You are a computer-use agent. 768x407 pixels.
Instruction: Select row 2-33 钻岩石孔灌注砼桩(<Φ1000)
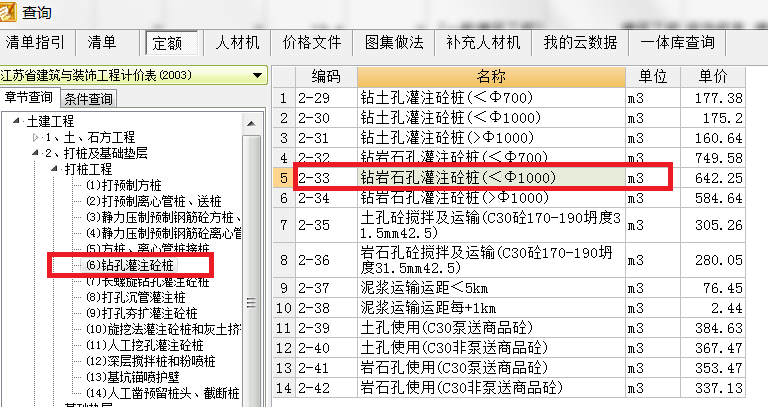point(509,178)
